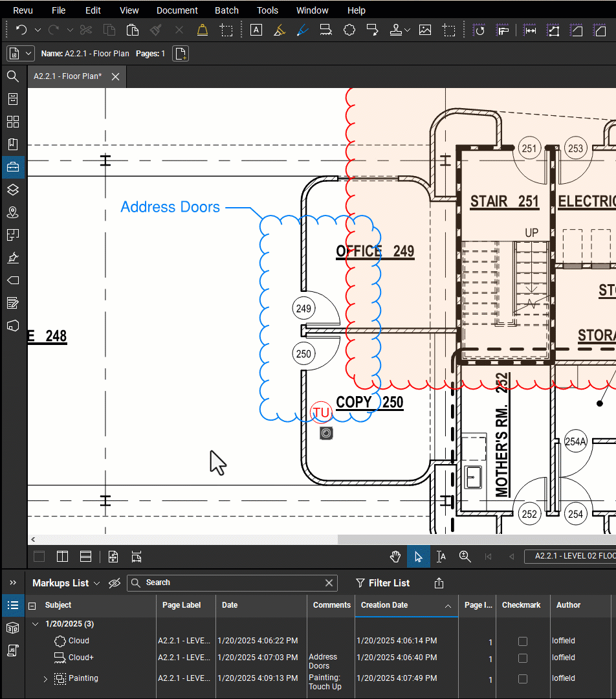Screen dimensions: 616x699
Task: Open the Layers panel in sidebar
Action: [13, 190]
